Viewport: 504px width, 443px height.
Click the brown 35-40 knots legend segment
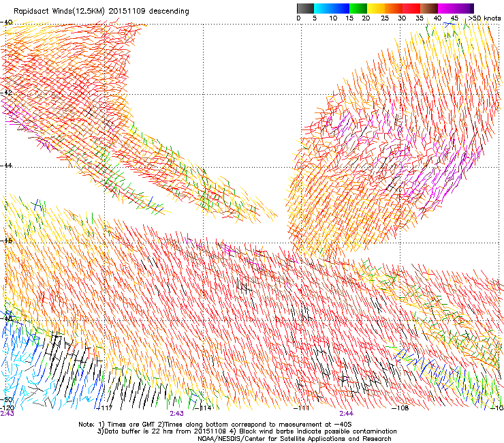coord(429,8)
